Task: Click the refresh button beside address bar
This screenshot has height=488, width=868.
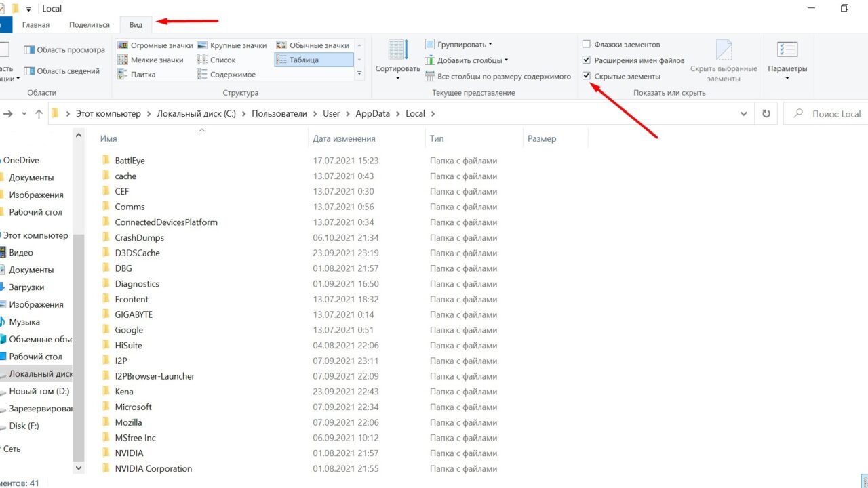Action: [x=766, y=114]
